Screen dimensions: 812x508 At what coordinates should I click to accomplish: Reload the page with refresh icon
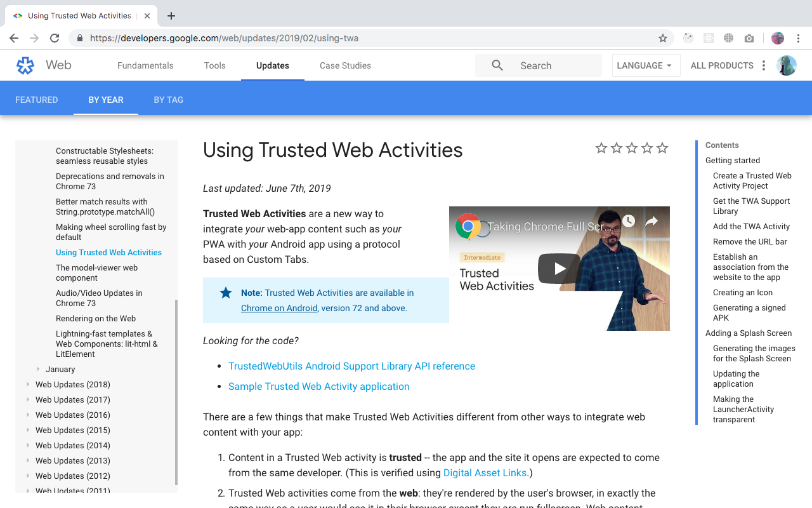point(55,38)
